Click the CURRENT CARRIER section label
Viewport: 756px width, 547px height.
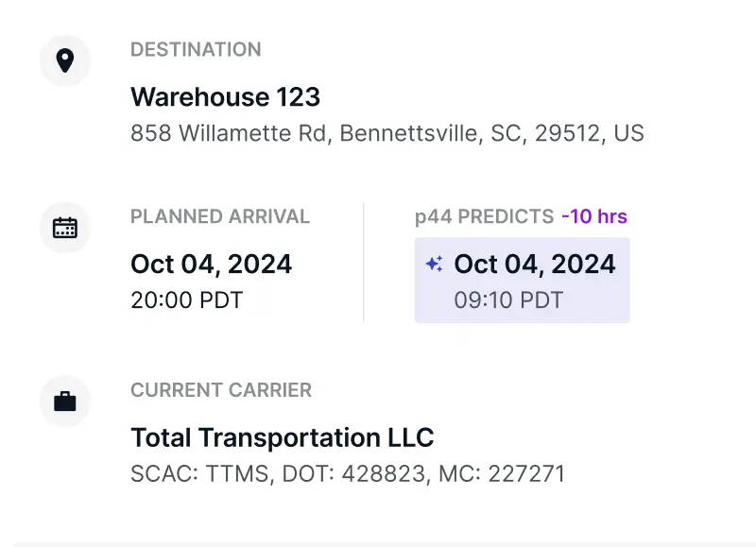pyautogui.click(x=221, y=389)
